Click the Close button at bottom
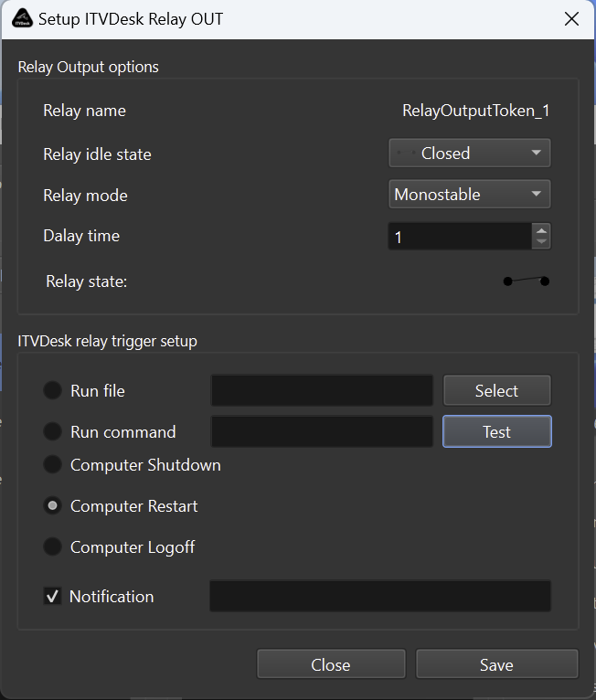 [330, 664]
